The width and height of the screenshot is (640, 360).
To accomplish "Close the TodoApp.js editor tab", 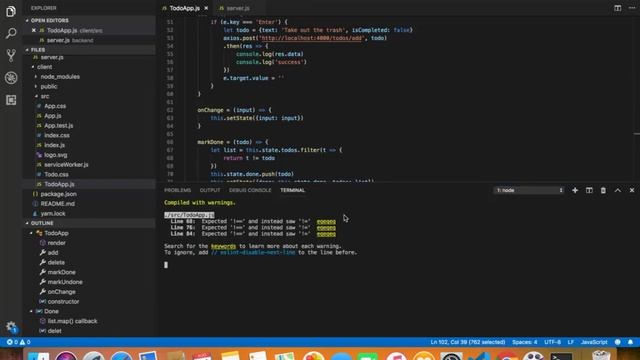I will click(206, 8).
